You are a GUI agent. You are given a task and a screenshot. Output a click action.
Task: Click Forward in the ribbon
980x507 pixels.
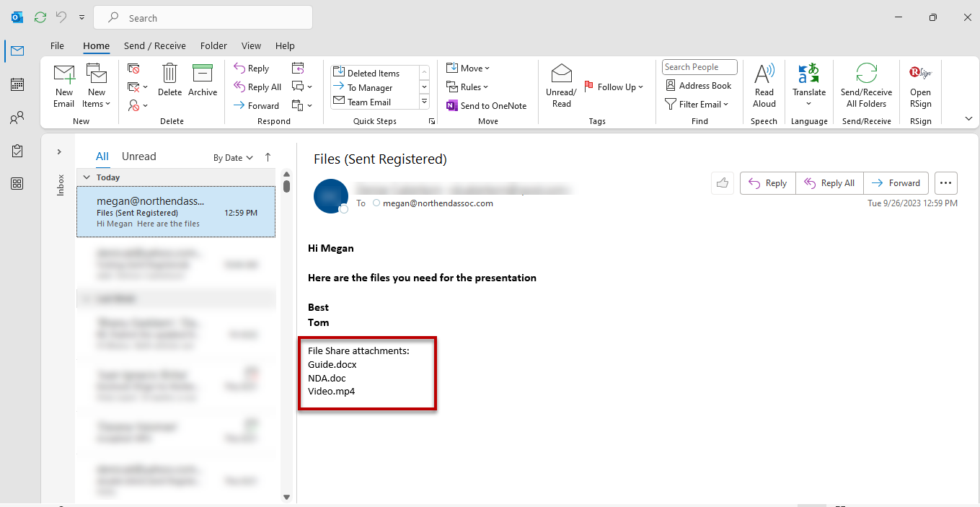click(256, 105)
